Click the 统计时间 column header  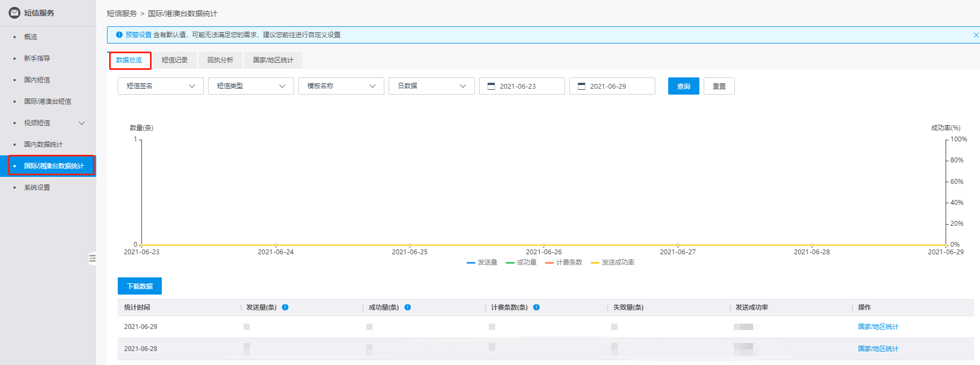coord(137,307)
